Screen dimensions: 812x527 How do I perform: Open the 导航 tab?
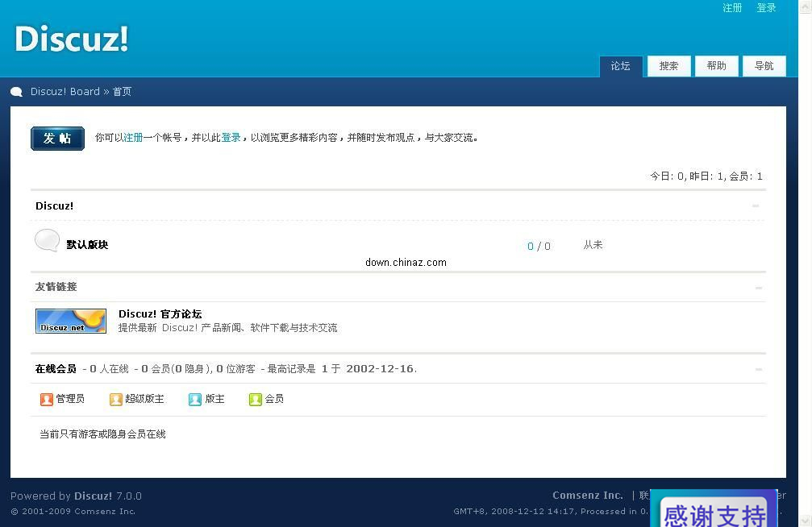click(764, 66)
